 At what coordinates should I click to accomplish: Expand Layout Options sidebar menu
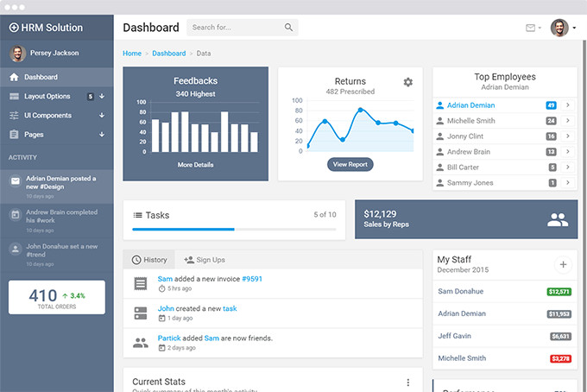click(56, 96)
